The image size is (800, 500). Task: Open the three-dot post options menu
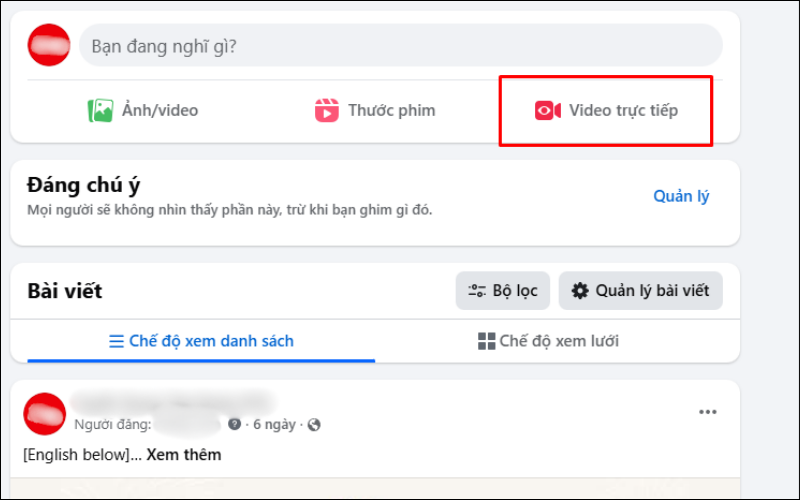tap(708, 412)
